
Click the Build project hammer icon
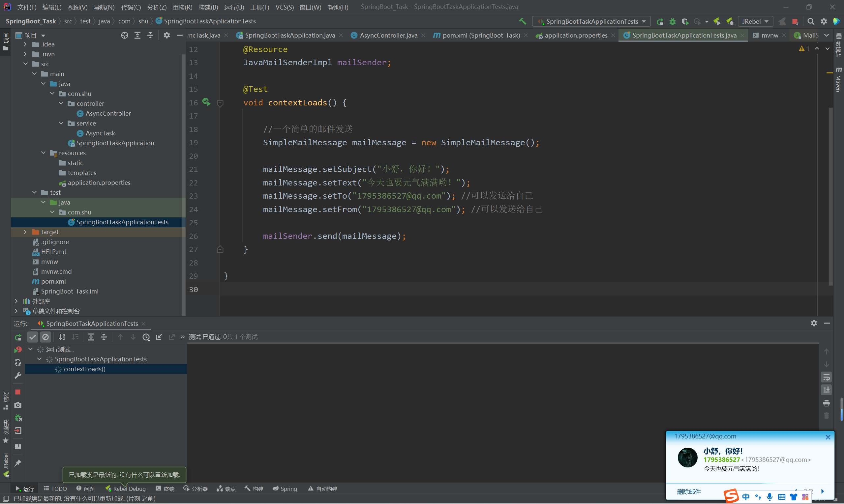coord(523,21)
